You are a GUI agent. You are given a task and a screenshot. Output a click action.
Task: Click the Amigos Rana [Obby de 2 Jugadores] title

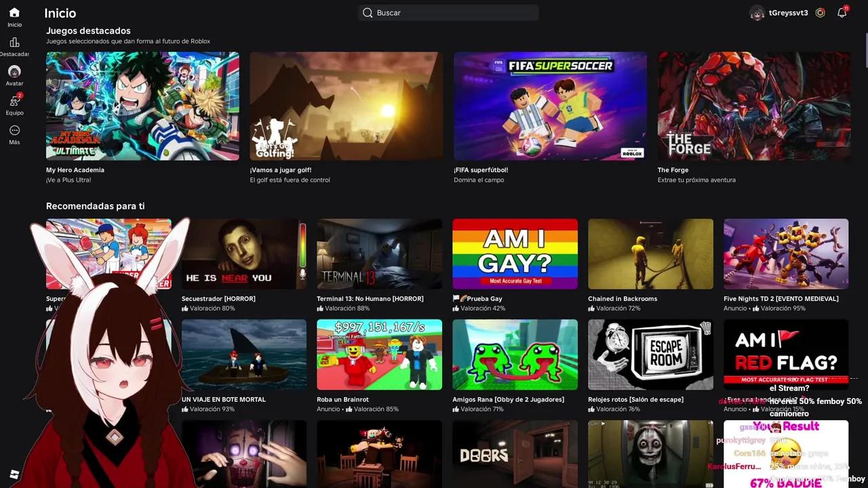pyautogui.click(x=509, y=400)
